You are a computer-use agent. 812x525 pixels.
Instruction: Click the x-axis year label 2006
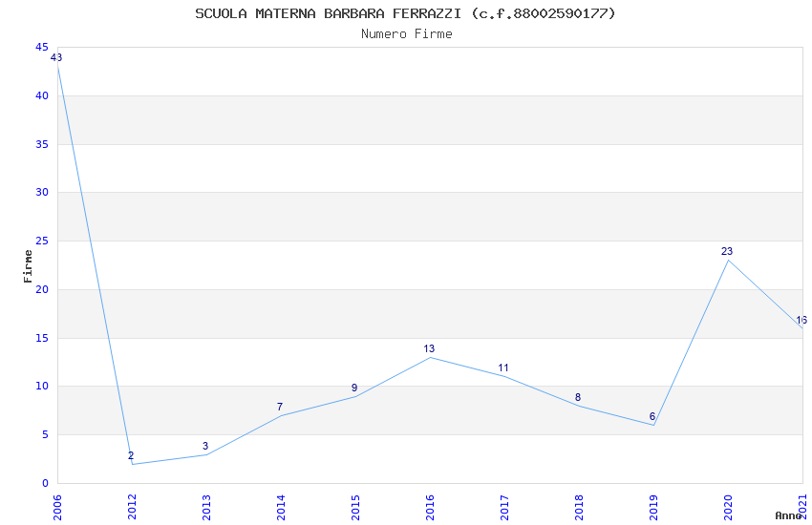click(57, 507)
